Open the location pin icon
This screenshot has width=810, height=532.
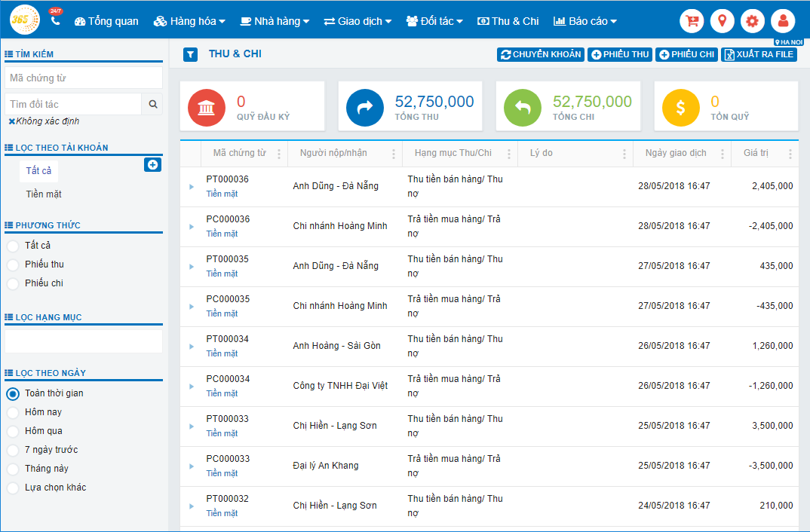tap(722, 21)
